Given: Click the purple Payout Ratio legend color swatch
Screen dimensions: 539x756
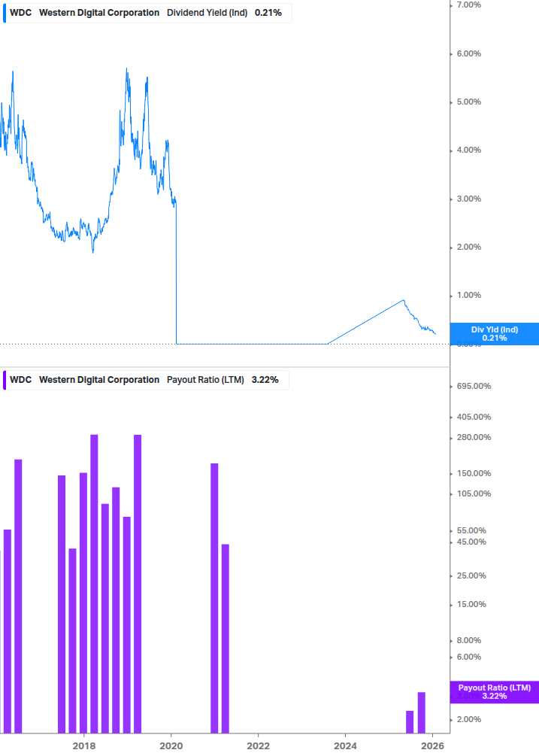Looking at the screenshot, I should (4, 380).
